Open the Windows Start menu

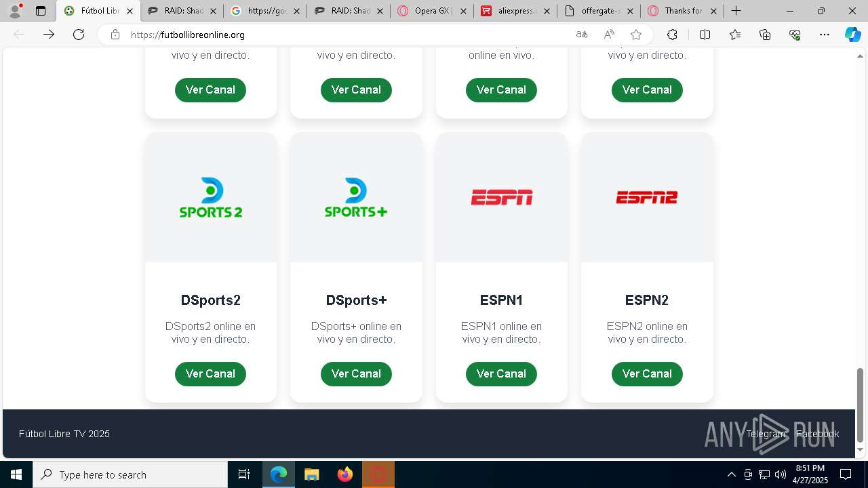click(16, 474)
